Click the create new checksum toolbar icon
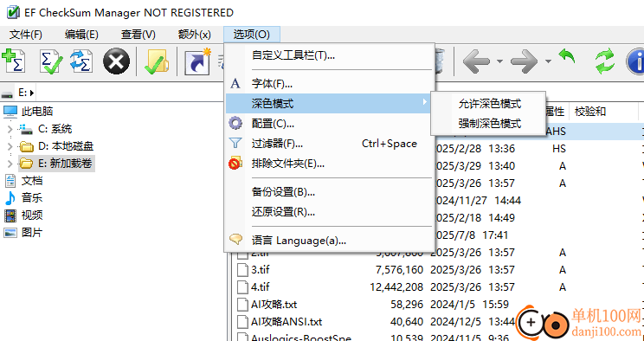The height and width of the screenshot is (341, 644). click(x=14, y=61)
